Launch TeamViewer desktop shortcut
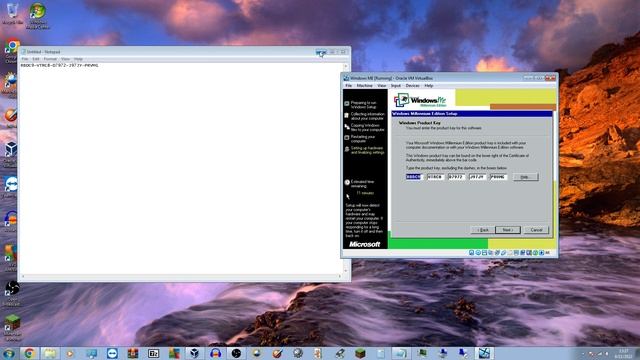640x360 pixels. [11, 187]
